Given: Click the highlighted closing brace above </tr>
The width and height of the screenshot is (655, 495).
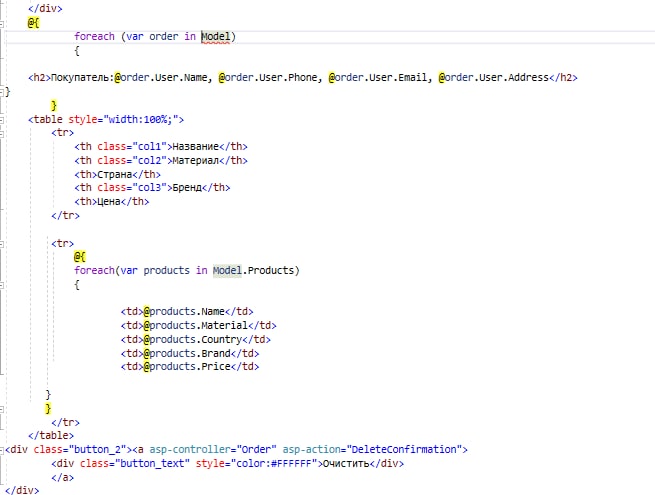Looking at the screenshot, I should coord(48,408).
